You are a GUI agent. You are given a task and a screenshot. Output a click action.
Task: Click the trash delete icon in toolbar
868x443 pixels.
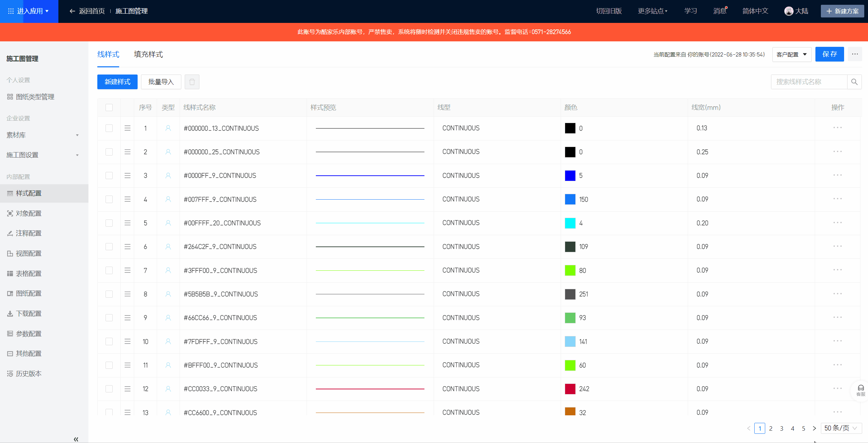click(192, 82)
